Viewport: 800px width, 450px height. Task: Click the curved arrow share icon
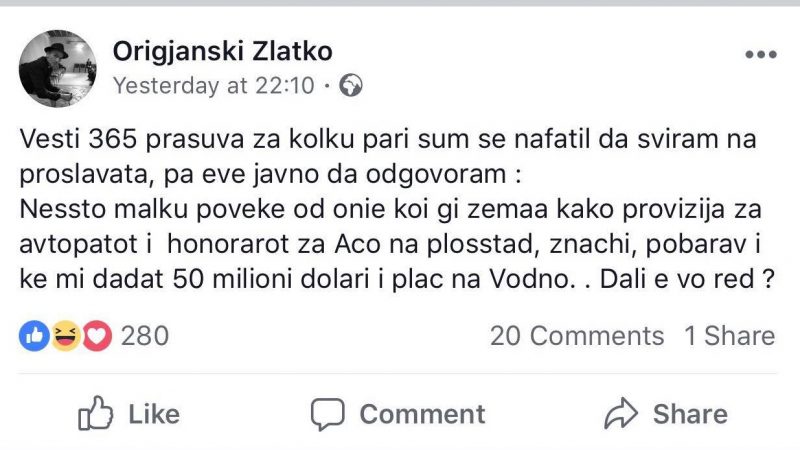pos(622,413)
